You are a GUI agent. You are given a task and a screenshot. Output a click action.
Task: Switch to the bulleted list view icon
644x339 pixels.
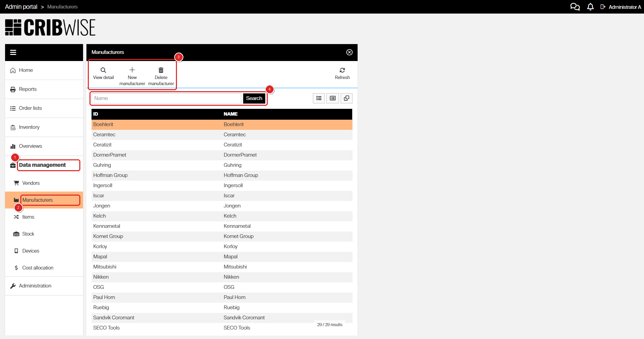pyautogui.click(x=319, y=98)
